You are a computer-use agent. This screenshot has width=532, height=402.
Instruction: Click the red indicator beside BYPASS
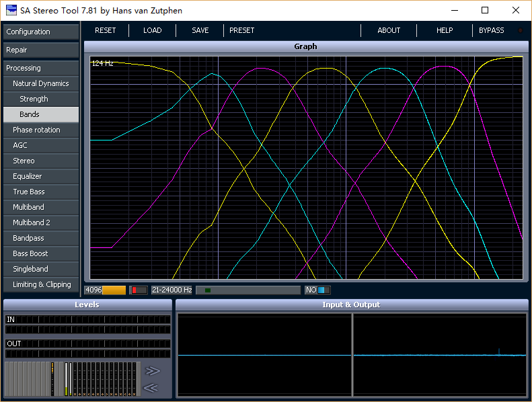coord(520,30)
